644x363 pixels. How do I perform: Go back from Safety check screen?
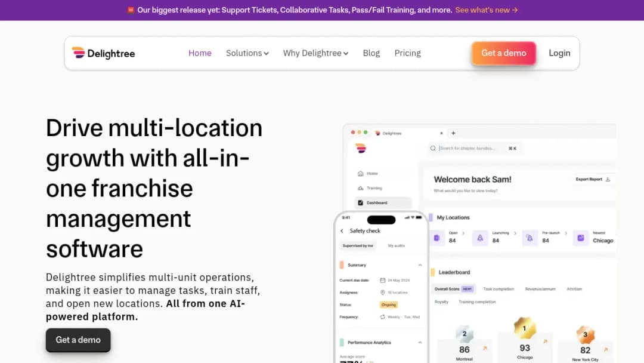coord(342,231)
